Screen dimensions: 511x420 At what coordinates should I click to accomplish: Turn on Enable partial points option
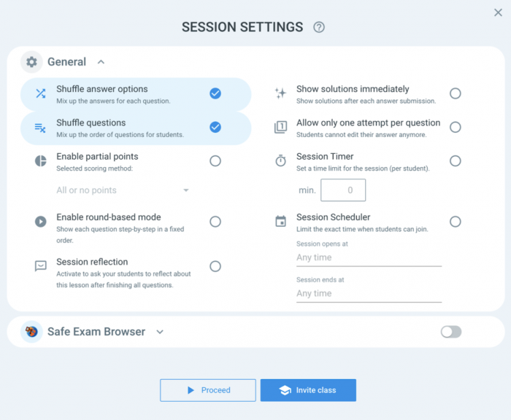[215, 161]
